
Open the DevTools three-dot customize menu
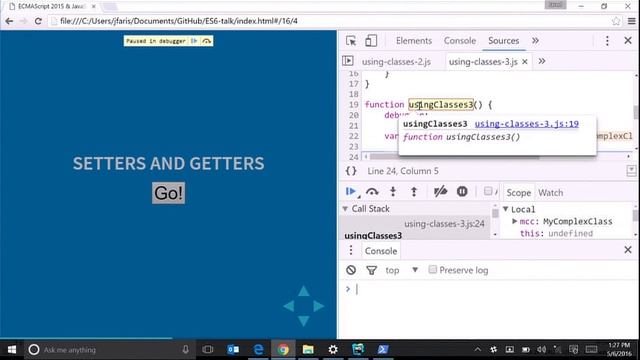pos(607,41)
